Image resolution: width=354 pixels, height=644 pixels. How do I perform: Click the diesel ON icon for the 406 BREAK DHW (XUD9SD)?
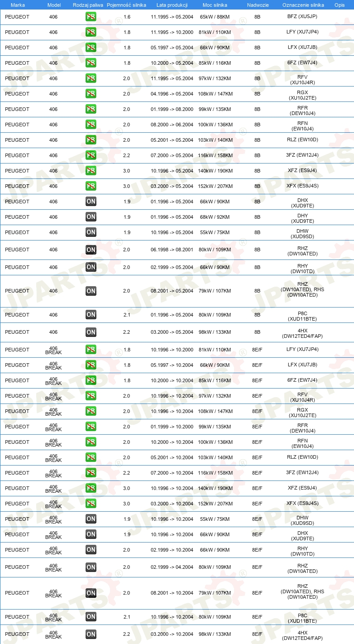point(91,519)
